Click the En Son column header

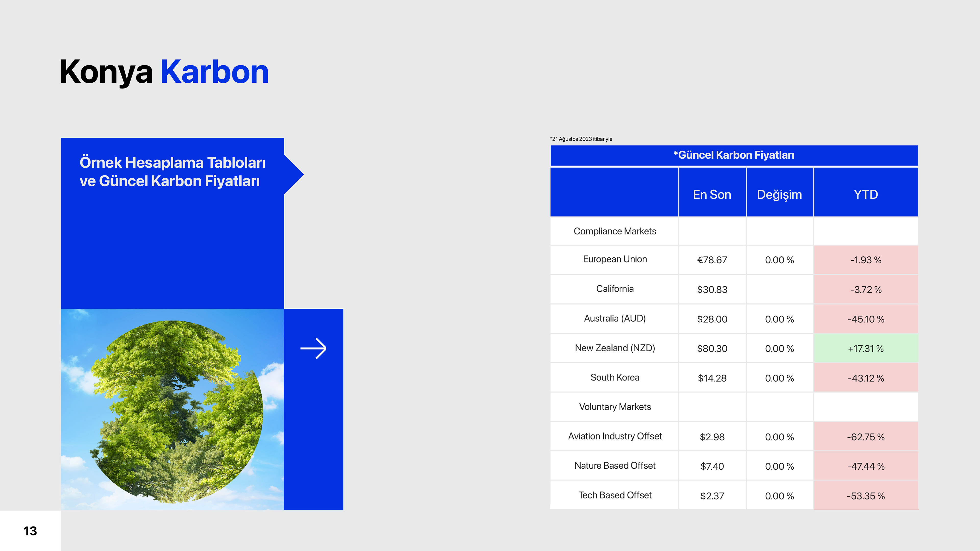pos(712,194)
